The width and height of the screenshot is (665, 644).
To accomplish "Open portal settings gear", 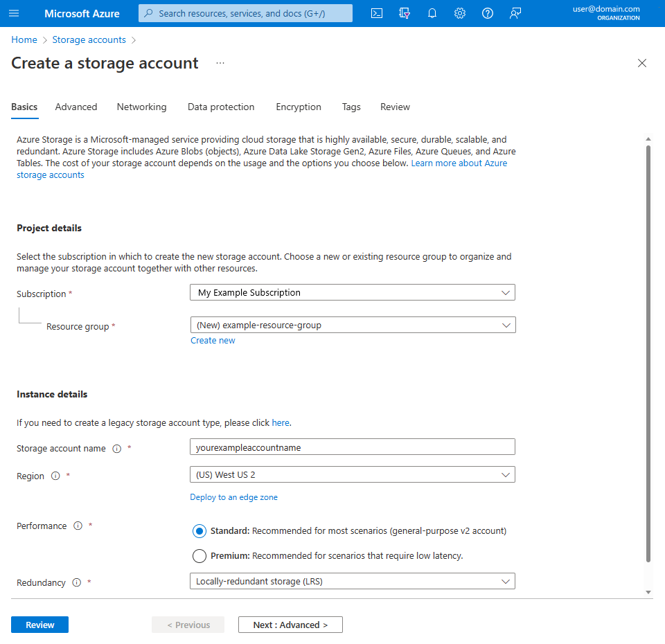I will tap(460, 13).
